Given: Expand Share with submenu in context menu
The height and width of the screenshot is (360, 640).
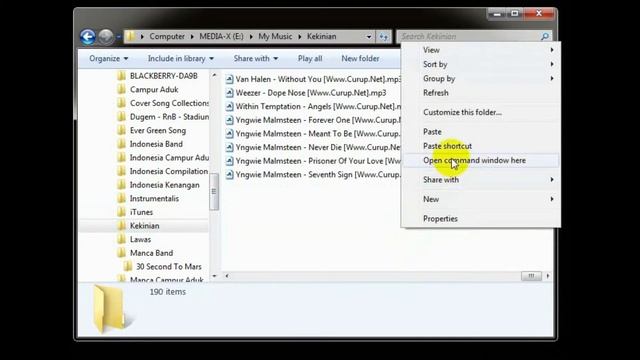Looking at the screenshot, I should [481, 180].
